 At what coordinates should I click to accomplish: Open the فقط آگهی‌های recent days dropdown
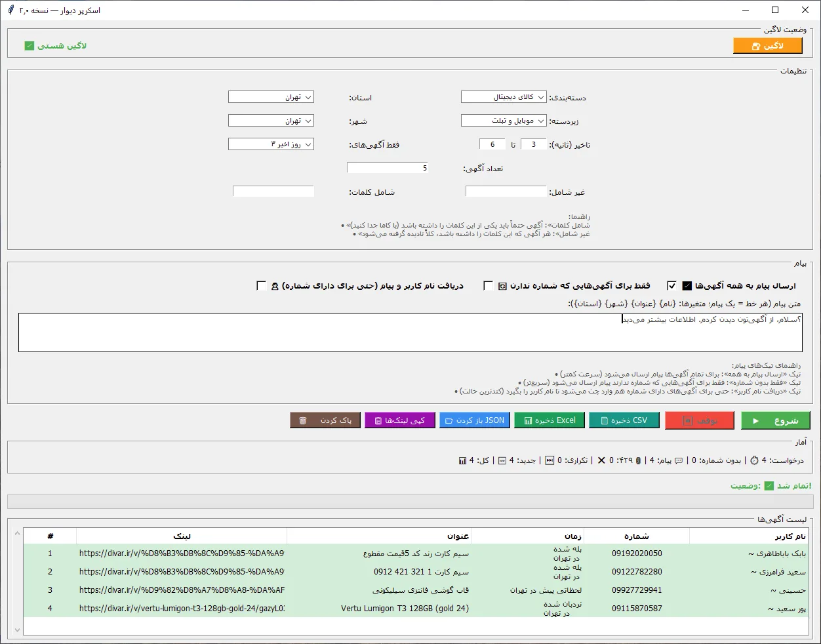271,144
